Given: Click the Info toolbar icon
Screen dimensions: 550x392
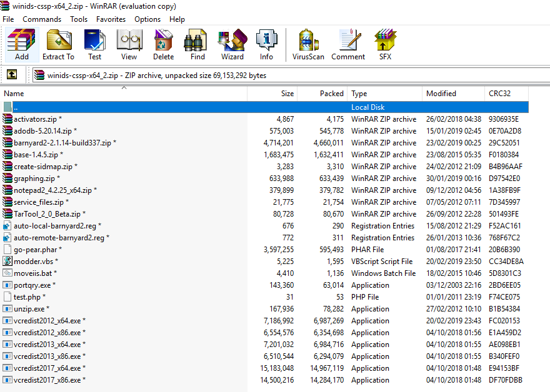Looking at the screenshot, I should click(x=266, y=44).
